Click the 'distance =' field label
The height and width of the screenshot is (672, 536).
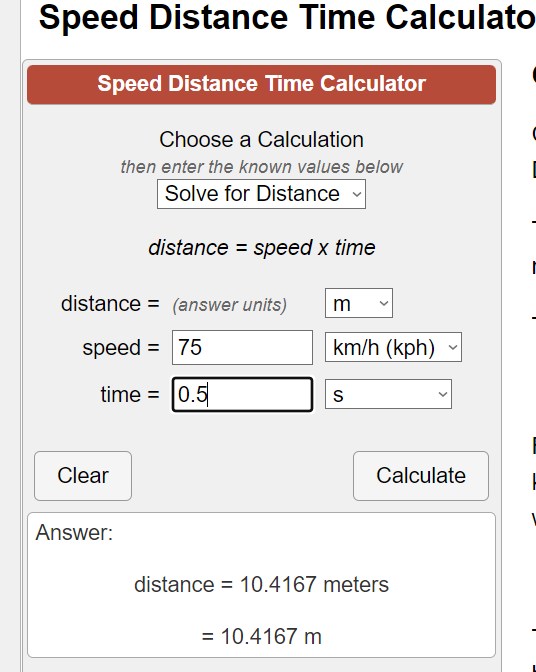pos(110,304)
